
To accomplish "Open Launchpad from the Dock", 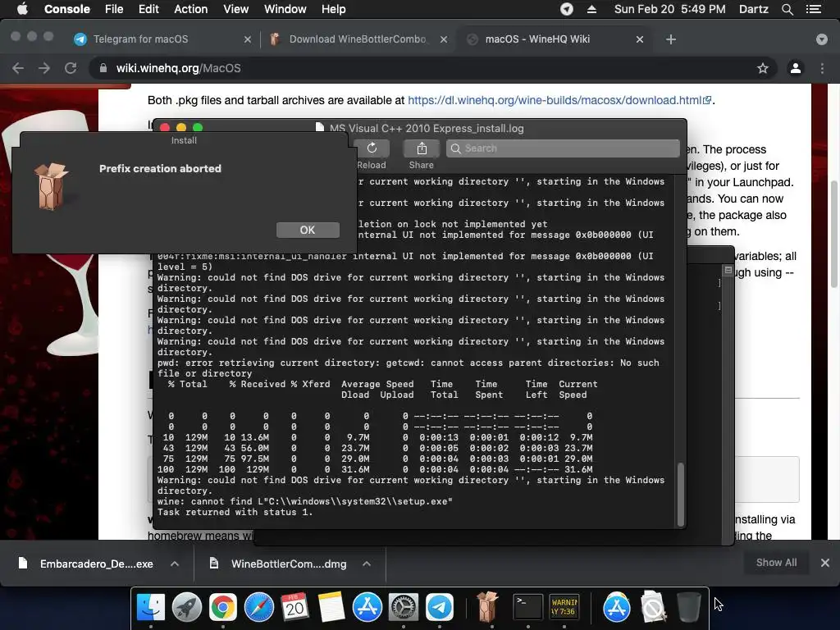I will click(187, 607).
